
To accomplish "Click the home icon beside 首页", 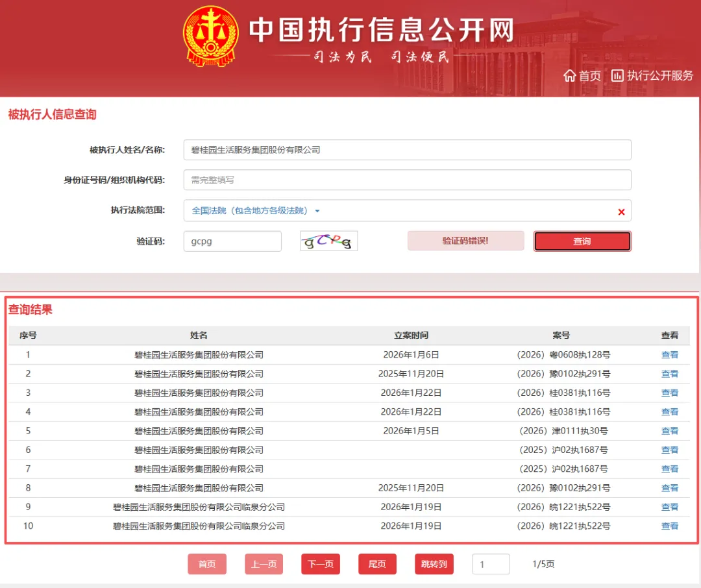I will tap(569, 75).
